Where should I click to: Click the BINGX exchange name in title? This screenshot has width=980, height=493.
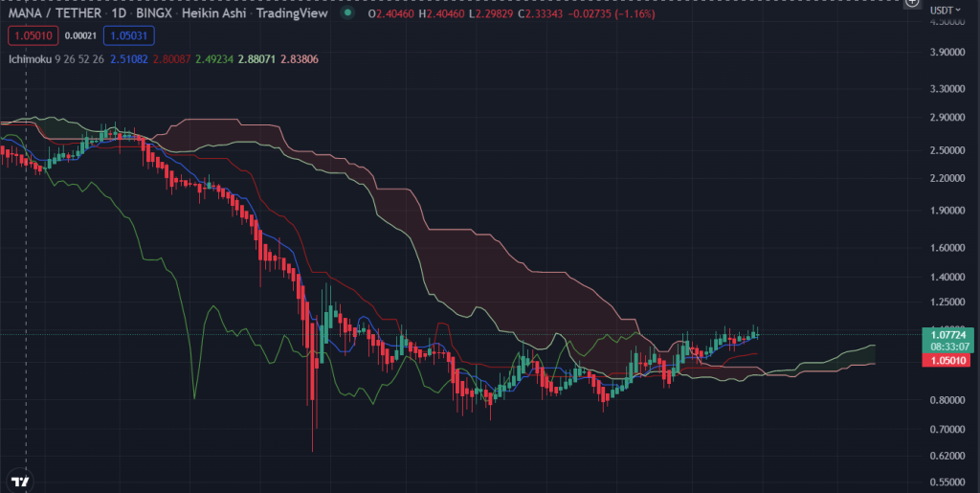coord(154,12)
